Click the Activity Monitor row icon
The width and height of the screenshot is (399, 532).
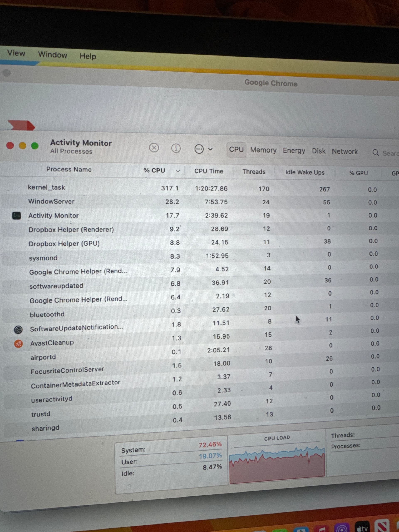pyautogui.click(x=17, y=216)
